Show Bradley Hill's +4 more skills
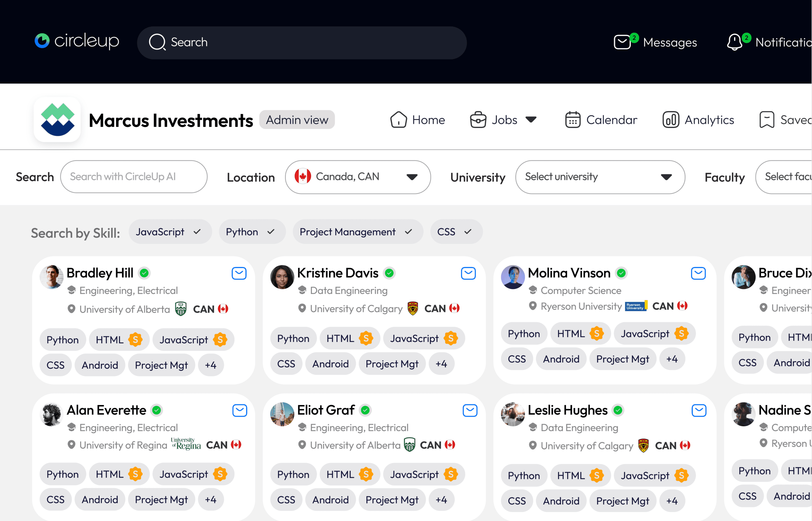Image resolution: width=812 pixels, height=521 pixels. [x=211, y=365]
